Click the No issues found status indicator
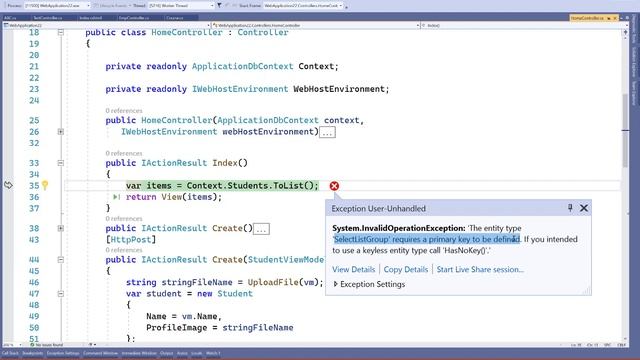 (x=46, y=345)
